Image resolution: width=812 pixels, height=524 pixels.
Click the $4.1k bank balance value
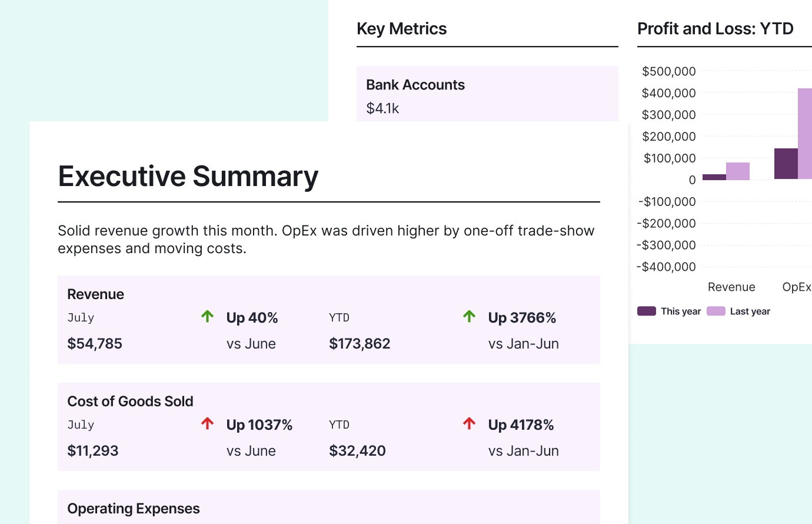[382, 108]
